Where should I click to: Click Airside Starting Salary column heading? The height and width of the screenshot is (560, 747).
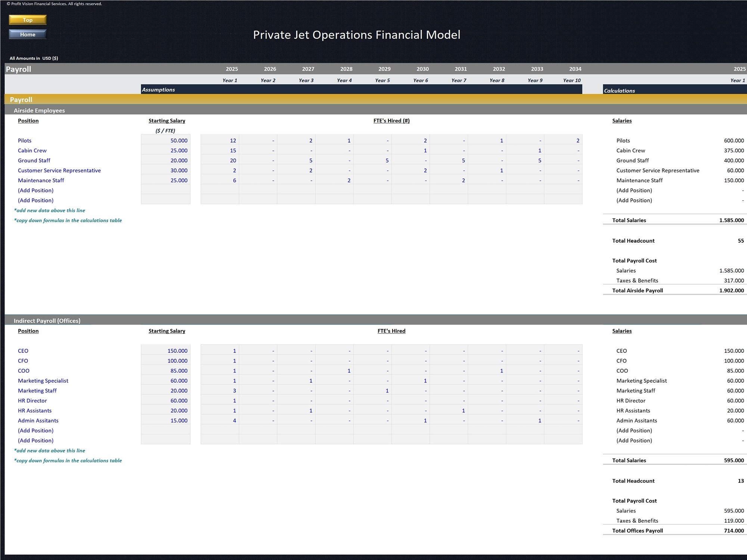tap(167, 121)
